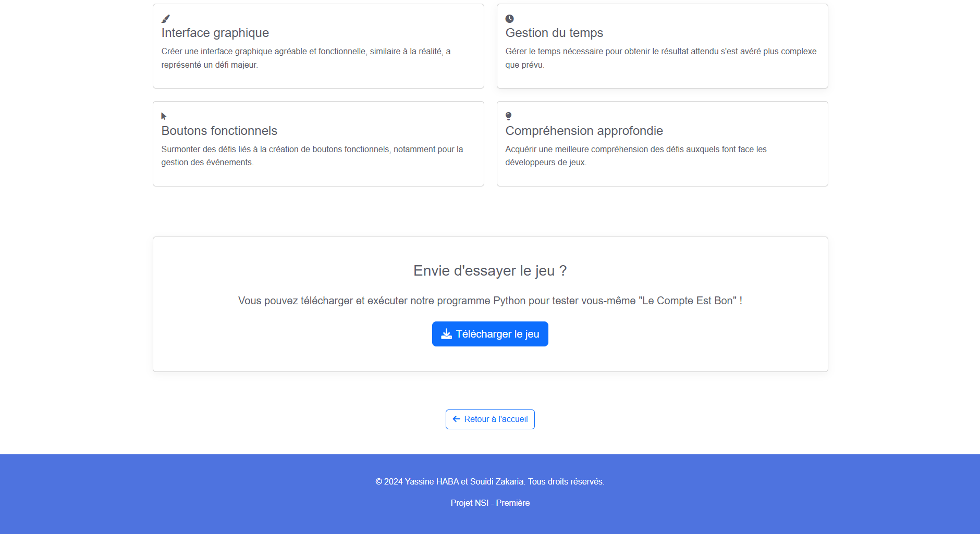
Task: Click the copyright text in the footer
Action: pos(490,482)
